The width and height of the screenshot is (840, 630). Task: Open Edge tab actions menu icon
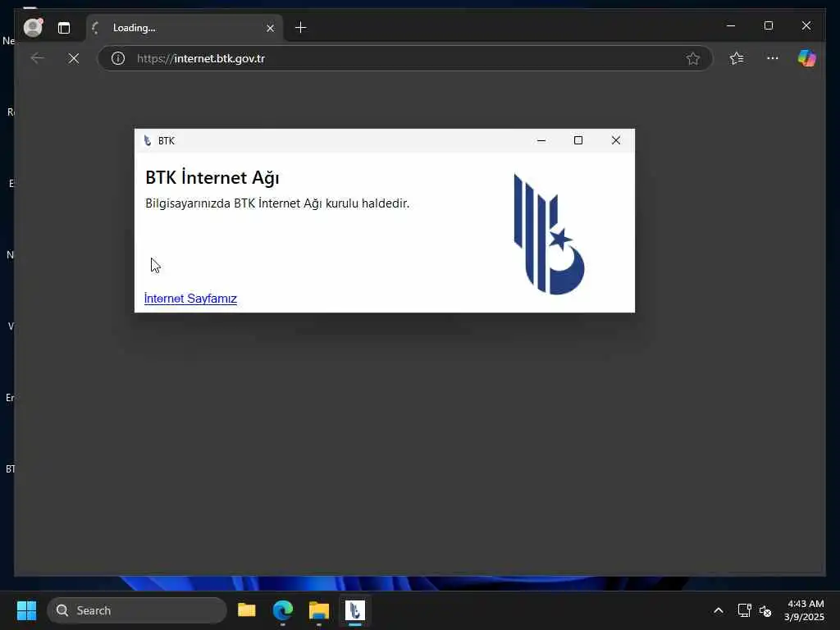pyautogui.click(x=64, y=28)
